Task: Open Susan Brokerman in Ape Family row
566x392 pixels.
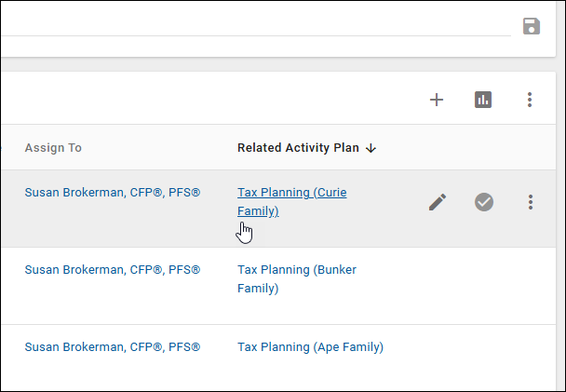Action: coord(112,347)
